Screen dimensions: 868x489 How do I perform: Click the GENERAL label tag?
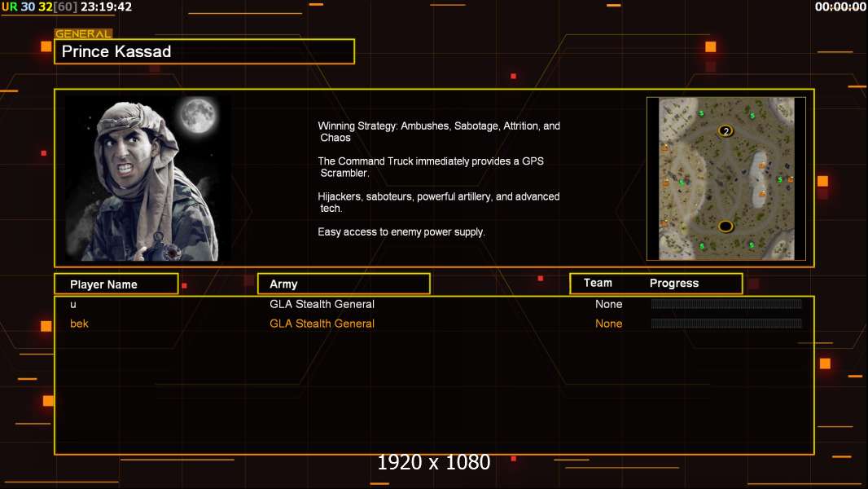tap(83, 33)
